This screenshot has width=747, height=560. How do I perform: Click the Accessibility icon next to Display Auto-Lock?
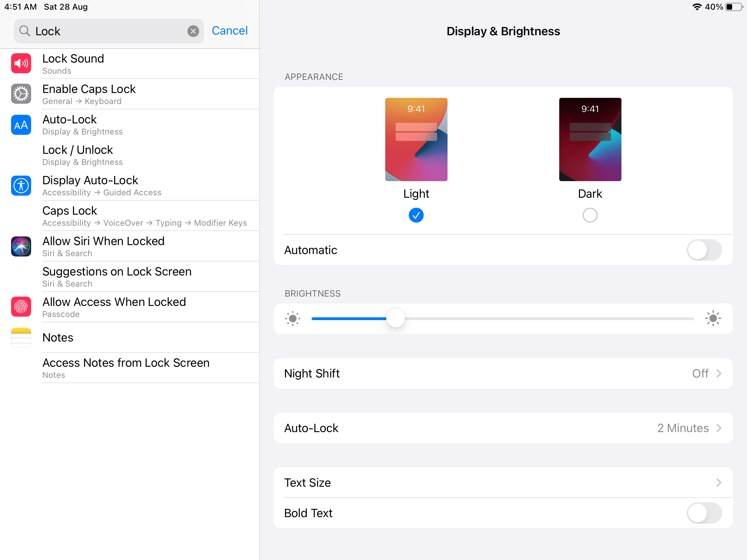click(21, 186)
